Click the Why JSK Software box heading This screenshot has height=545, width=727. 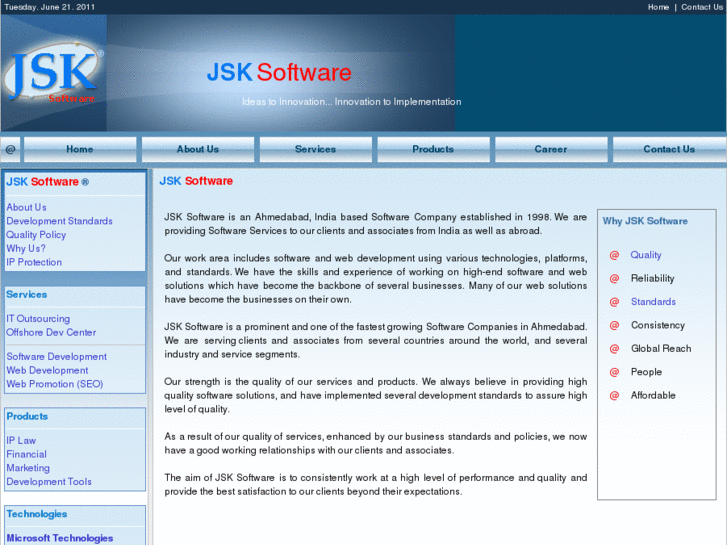[x=645, y=221]
